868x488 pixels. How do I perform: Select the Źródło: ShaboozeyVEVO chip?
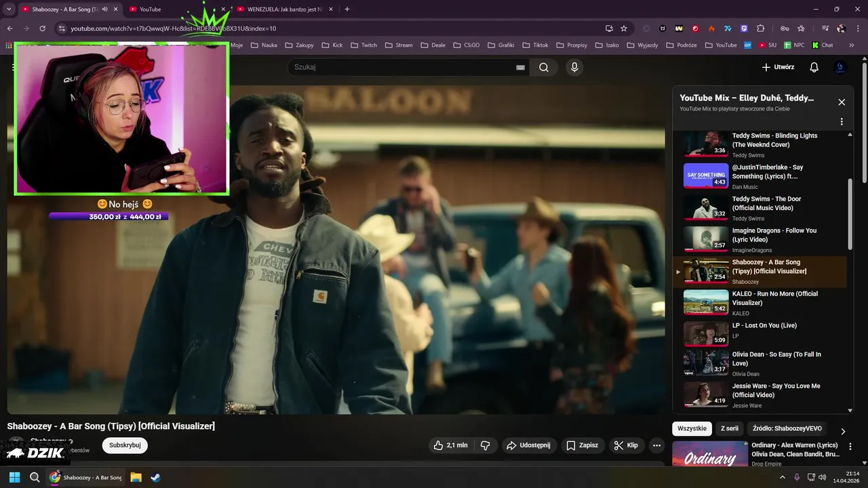[x=787, y=428]
